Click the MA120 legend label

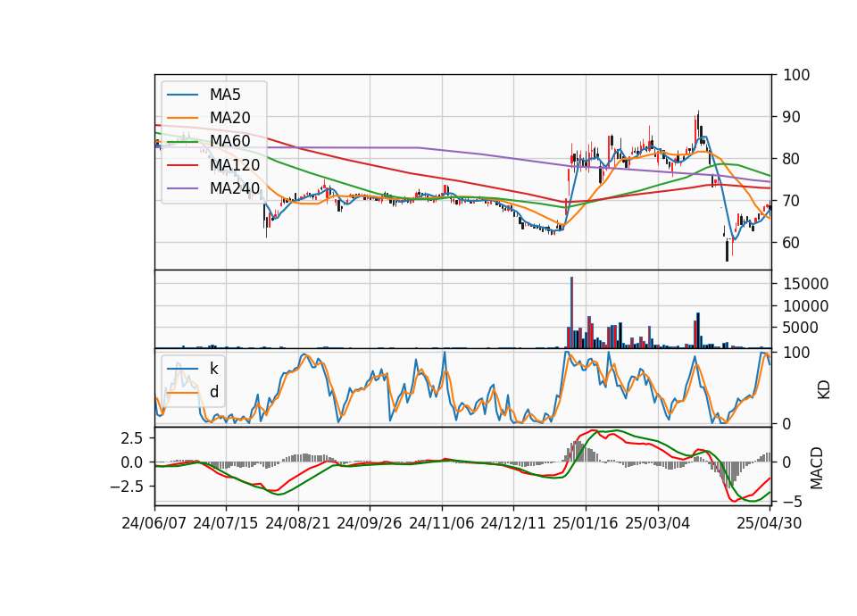click(x=235, y=164)
